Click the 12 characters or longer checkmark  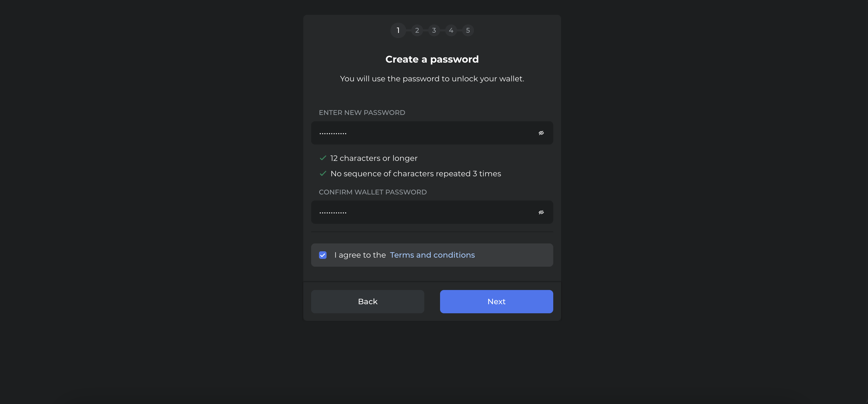click(323, 158)
